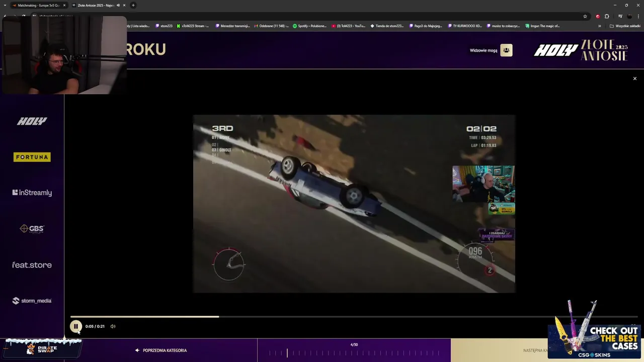This screenshot has width=644, height=362.
Task: Click the streamer facecam inside the clip
Action: [x=483, y=184]
